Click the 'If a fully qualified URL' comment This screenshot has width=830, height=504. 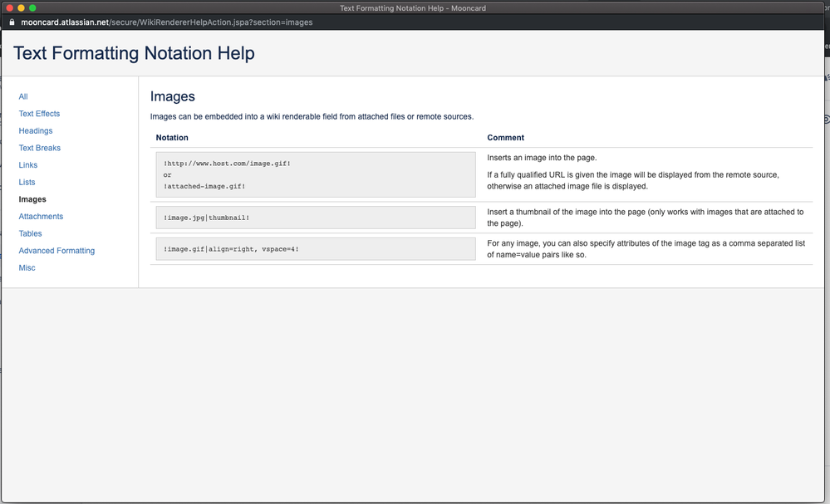633,180
